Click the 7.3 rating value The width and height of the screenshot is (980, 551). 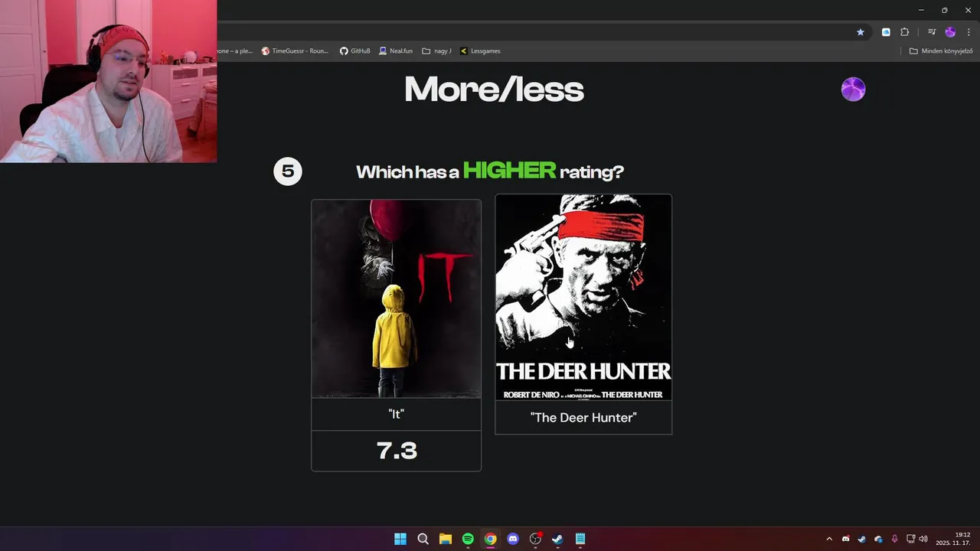coord(397,451)
